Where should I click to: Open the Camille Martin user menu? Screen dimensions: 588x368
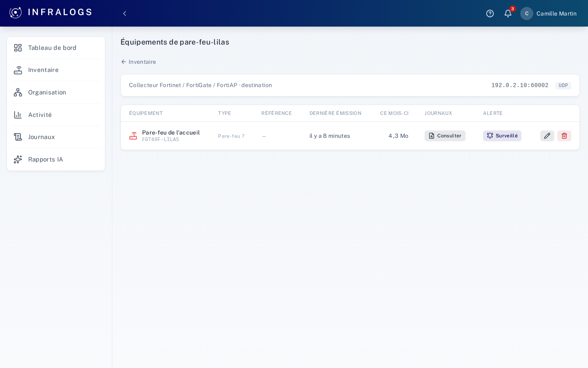(x=548, y=13)
